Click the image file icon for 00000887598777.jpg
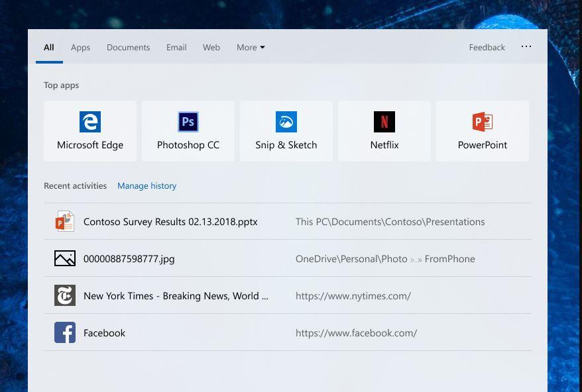The width and height of the screenshot is (582, 392). tap(65, 259)
